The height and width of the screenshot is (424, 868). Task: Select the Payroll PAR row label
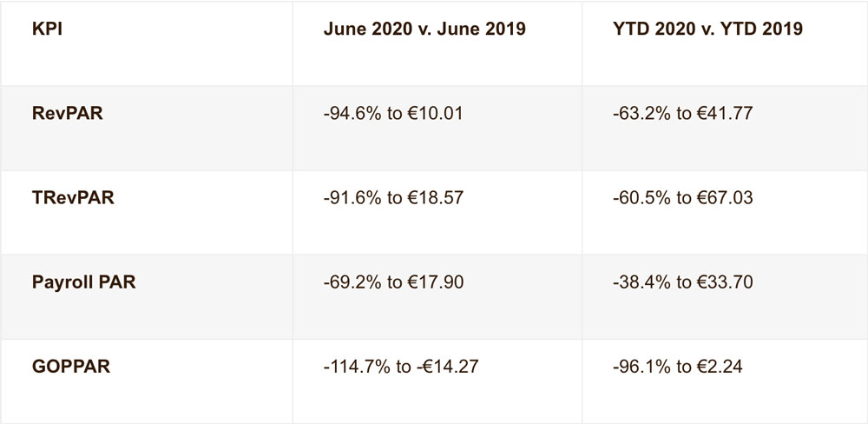(x=85, y=282)
